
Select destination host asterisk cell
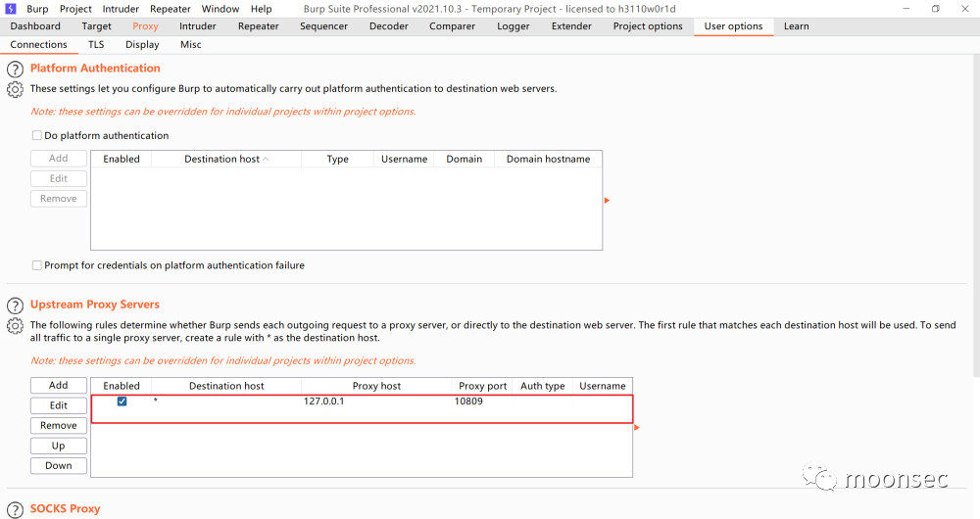(x=226, y=401)
